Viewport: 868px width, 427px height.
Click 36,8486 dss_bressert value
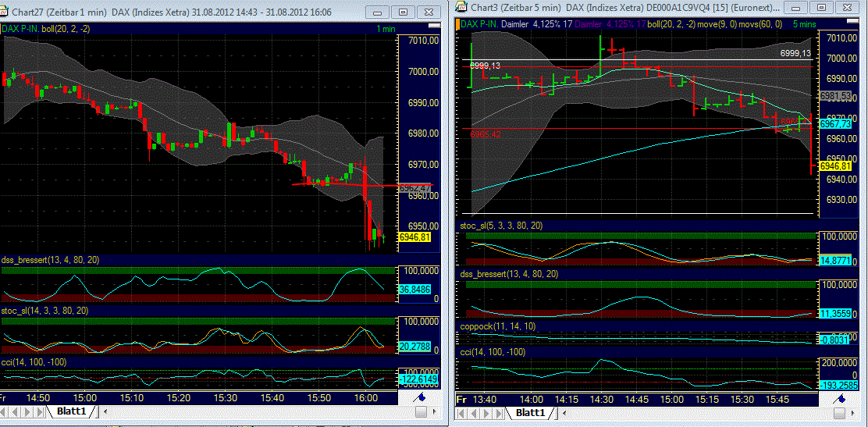click(414, 289)
